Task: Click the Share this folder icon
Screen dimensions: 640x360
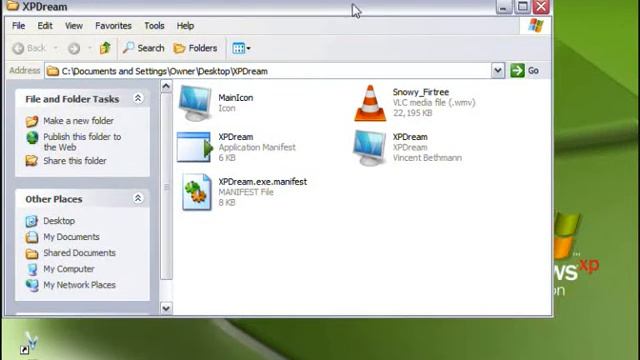Action: click(x=31, y=161)
